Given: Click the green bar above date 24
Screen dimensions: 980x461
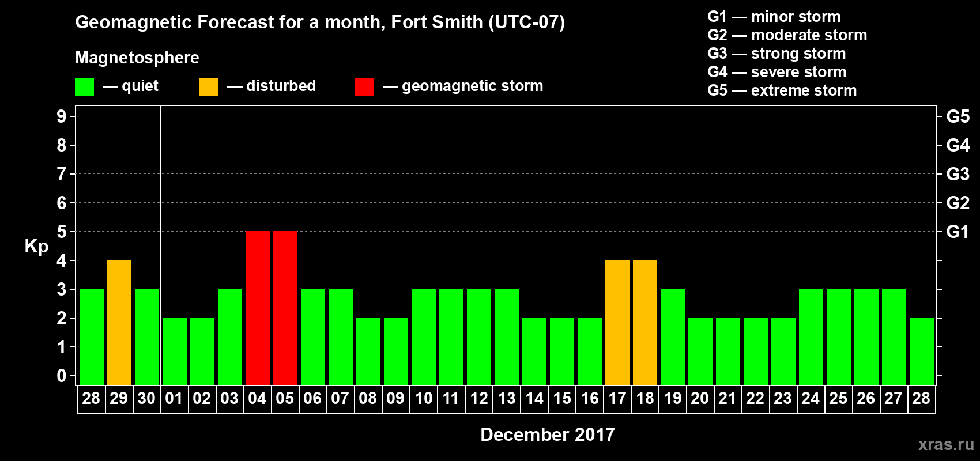Looking at the screenshot, I should tap(811, 337).
